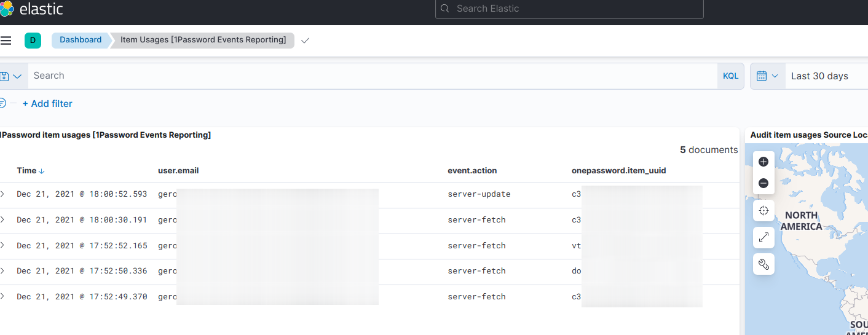Click the Audit item usages Source panel title
This screenshot has width=868, height=335.
(x=809, y=135)
